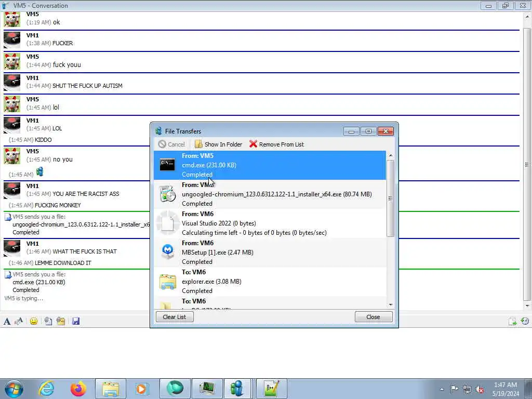This screenshot has height=399, width=532.
Task: Click buddy icon in 1:45 AM message
Action: coord(39,171)
